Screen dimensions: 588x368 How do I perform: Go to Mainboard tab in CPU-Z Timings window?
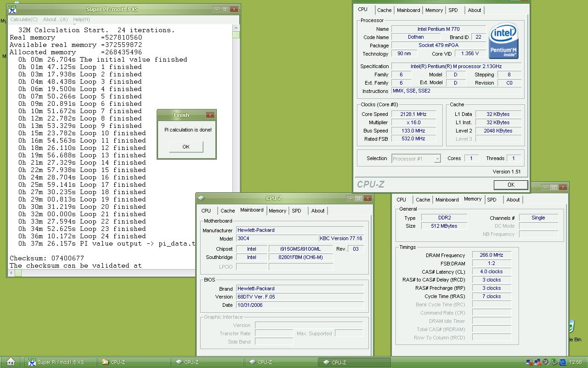point(447,200)
